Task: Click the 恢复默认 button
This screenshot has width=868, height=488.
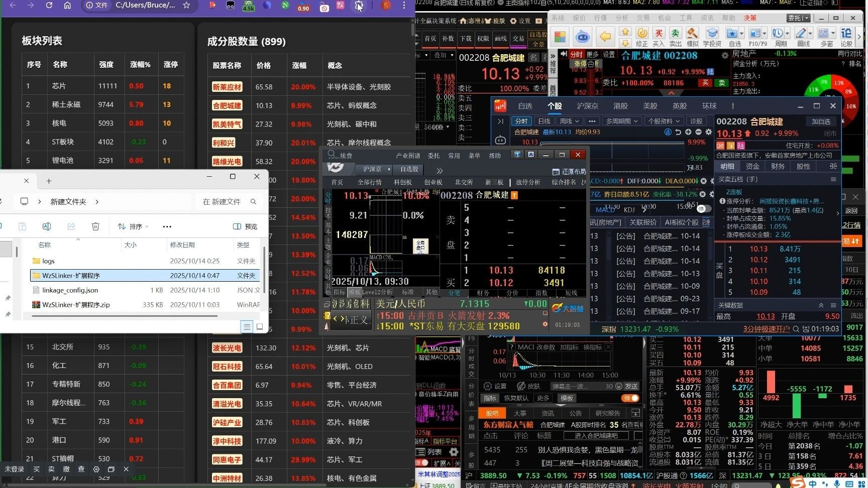Action: [x=516, y=398]
